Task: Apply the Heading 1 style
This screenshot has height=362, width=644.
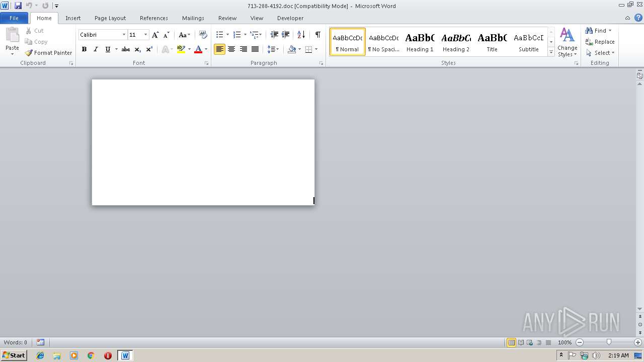Action: [x=420, y=42]
